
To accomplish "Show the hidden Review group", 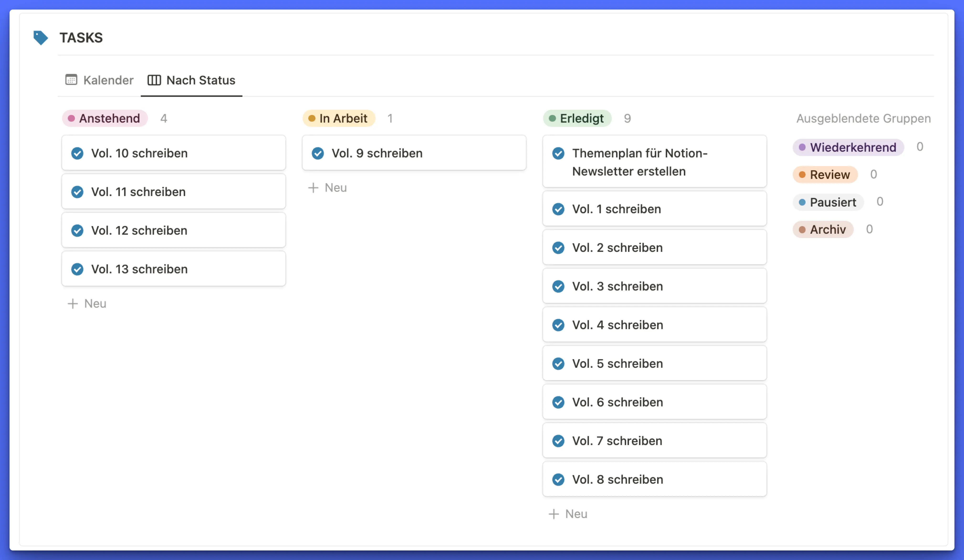I will click(x=825, y=175).
